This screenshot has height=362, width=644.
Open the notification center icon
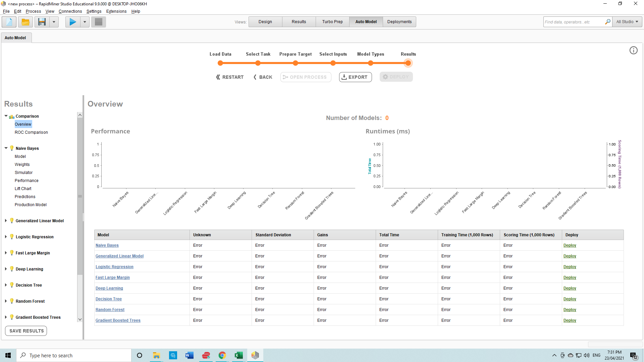[634, 356]
